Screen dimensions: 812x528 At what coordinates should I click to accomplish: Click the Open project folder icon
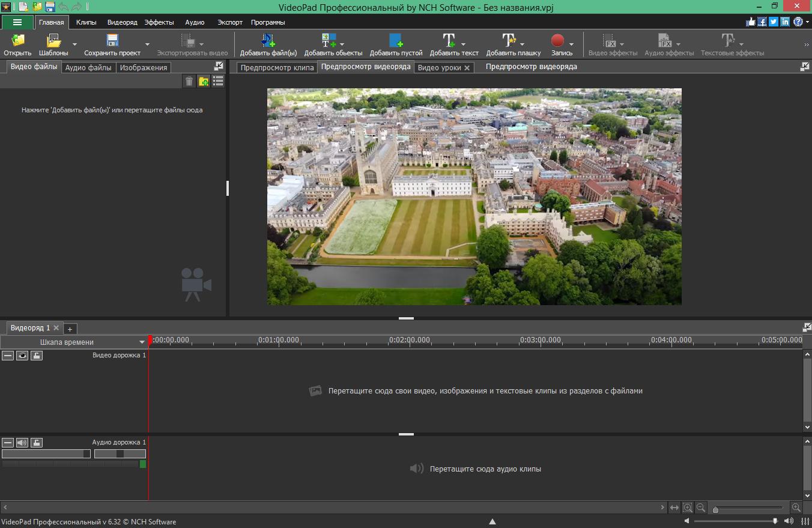[18, 40]
